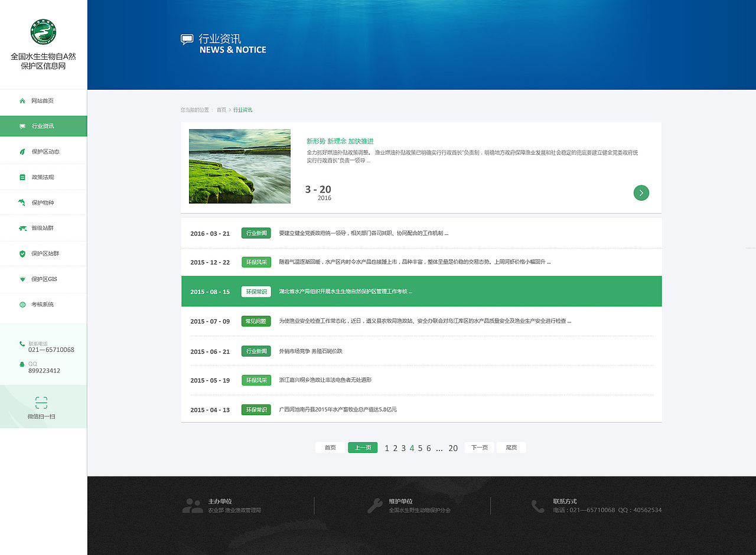
Task: Click the sidebar QQ number 899223412
Action: 44,371
